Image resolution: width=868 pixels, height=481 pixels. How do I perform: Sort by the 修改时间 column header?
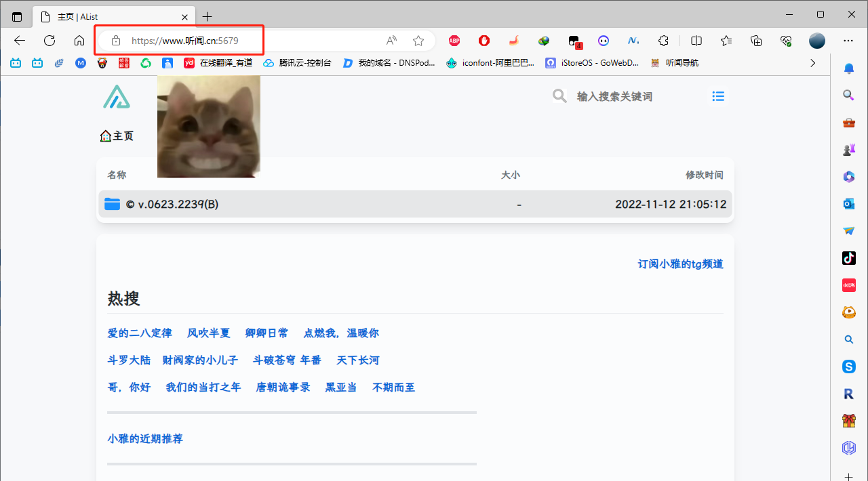point(705,175)
